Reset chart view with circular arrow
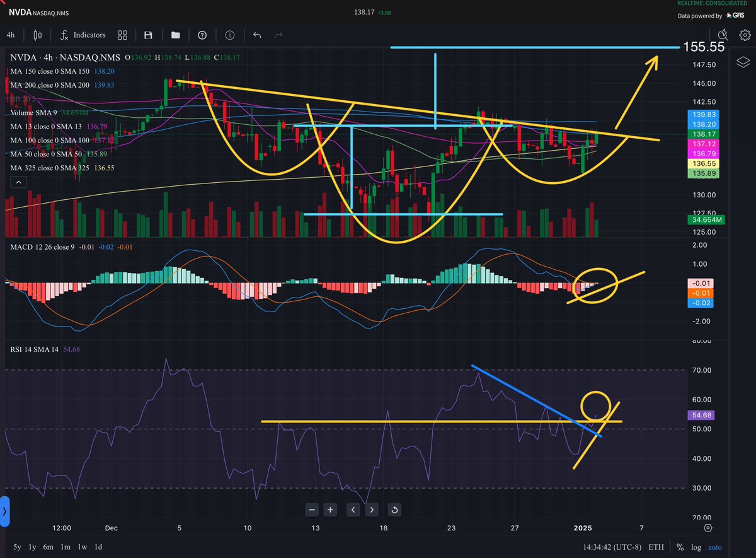Image resolution: width=756 pixels, height=558 pixels. (394, 509)
